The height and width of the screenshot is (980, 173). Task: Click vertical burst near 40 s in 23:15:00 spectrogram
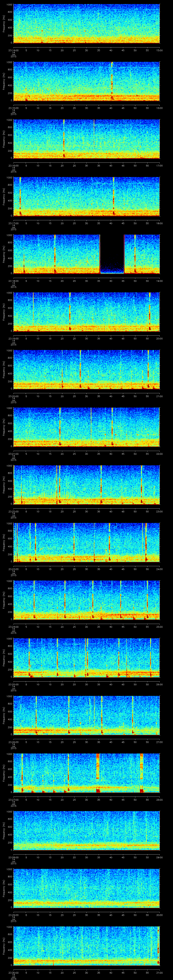(x=112, y=81)
